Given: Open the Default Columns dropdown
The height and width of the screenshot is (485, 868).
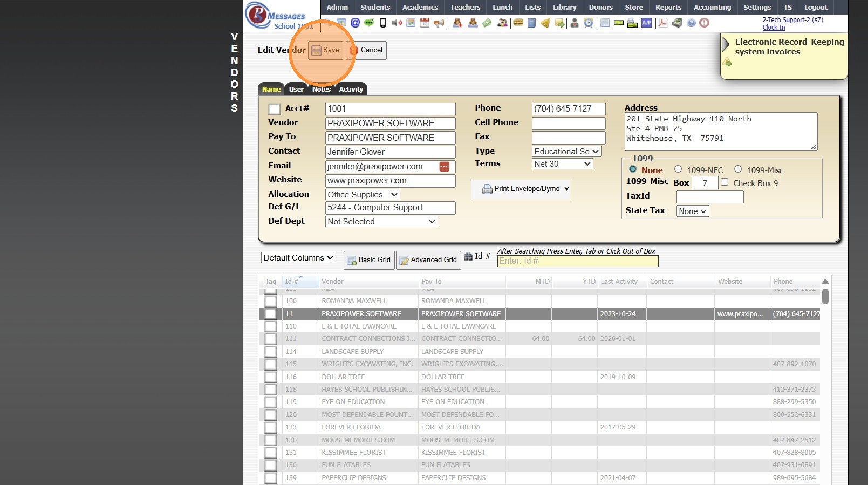Looking at the screenshot, I should coord(298,258).
